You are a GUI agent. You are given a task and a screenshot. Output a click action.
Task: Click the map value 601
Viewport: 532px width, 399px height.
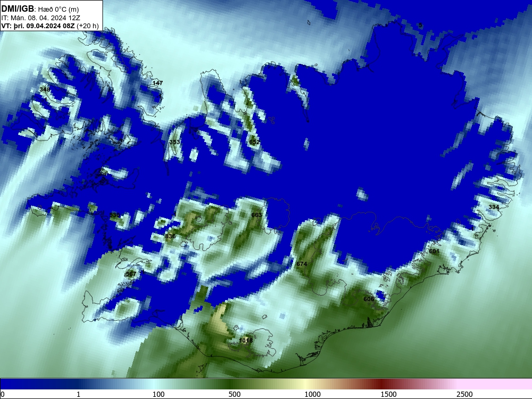coord(434,252)
